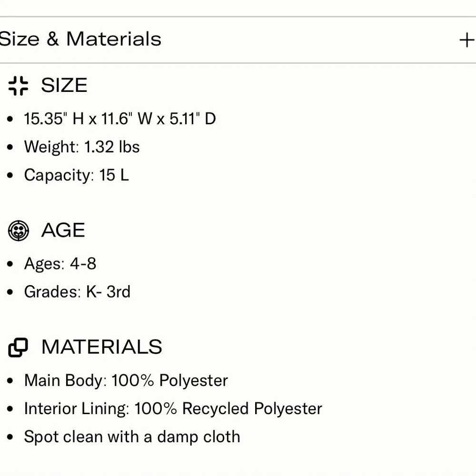
Task: Click the Weight: 1.32 lbs text
Action: pyautogui.click(x=82, y=147)
